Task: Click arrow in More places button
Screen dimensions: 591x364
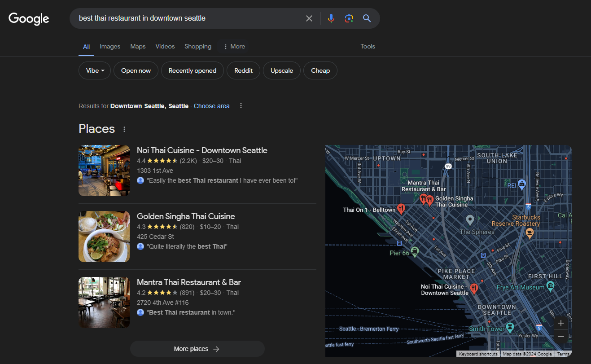Action: 216,349
